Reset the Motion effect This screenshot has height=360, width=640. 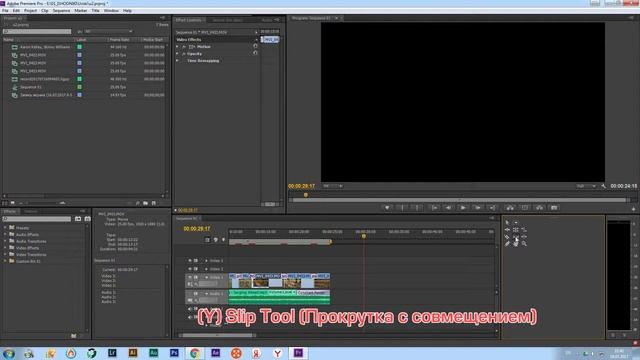pos(255,47)
